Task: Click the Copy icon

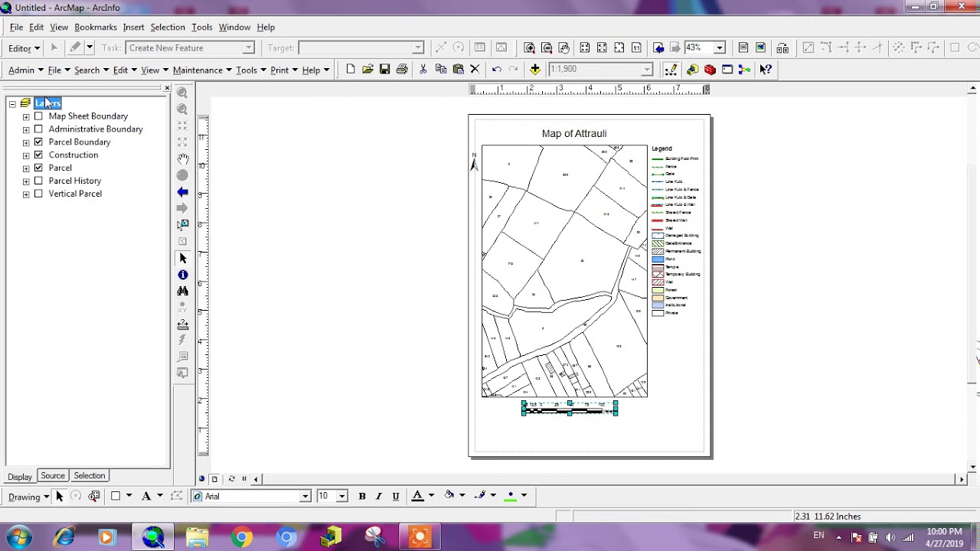Action: 441,69
